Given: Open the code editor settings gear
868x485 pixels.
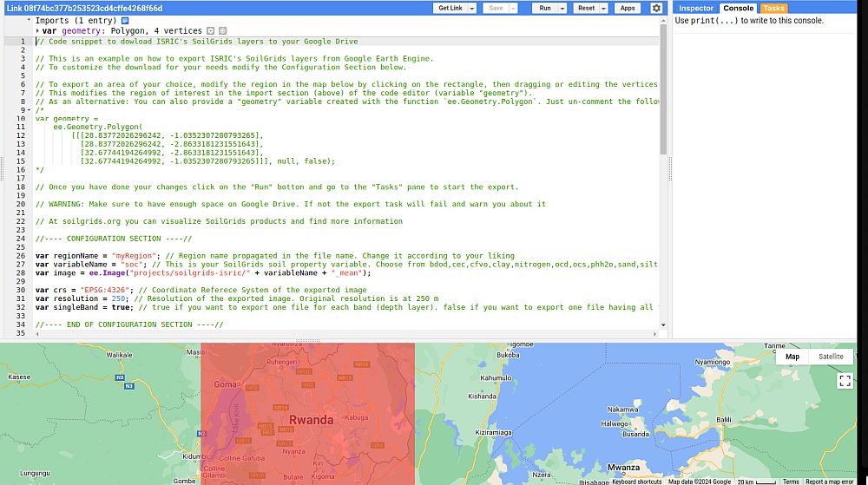Looking at the screenshot, I should click(x=656, y=8).
